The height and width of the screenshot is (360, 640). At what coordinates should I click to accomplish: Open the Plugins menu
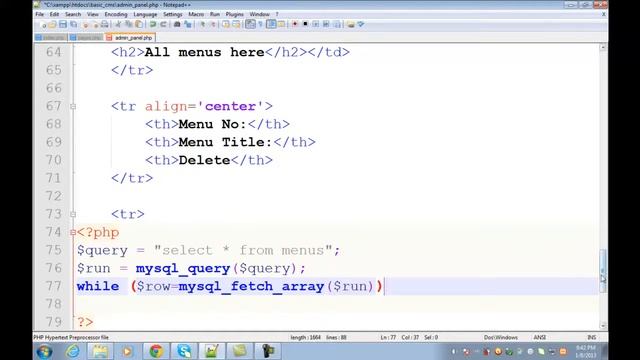(x=235, y=14)
